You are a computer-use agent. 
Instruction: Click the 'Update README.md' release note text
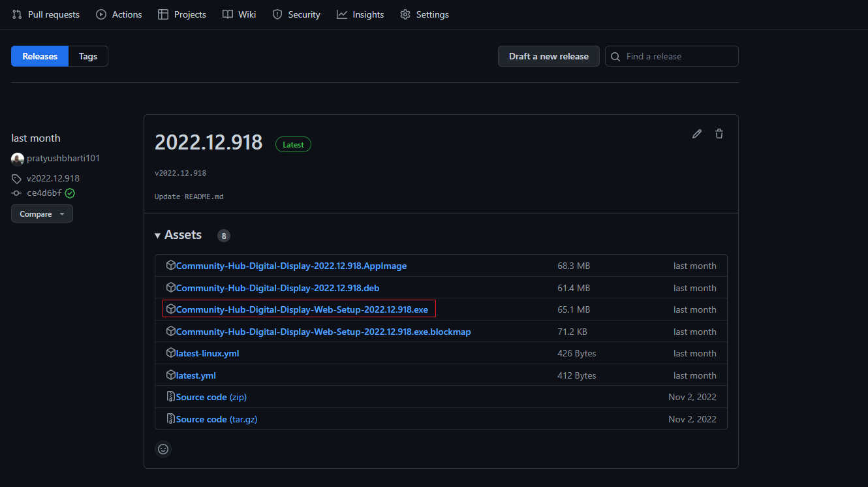(x=189, y=196)
